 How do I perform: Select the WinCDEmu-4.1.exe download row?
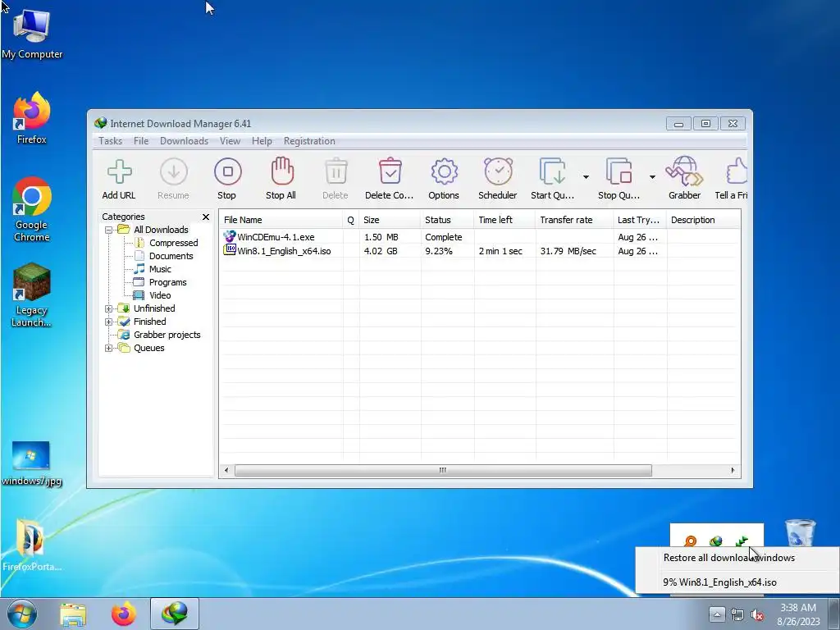479,237
